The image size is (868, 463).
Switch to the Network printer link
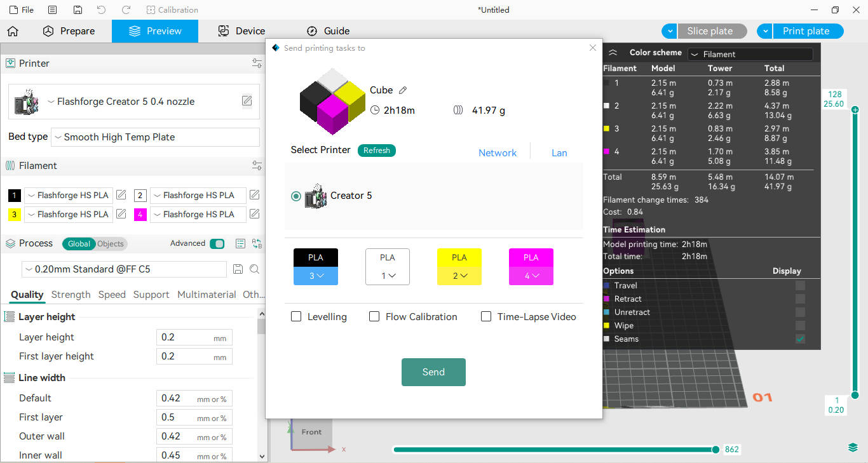tap(498, 153)
